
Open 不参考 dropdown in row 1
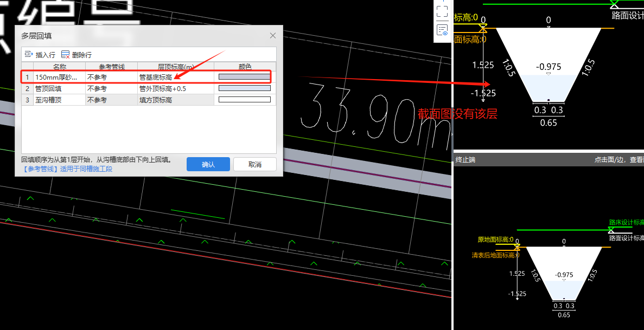pyautogui.click(x=111, y=77)
